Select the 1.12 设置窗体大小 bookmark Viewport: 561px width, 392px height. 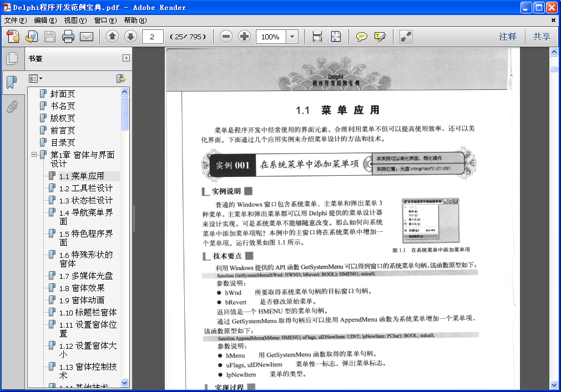pyautogui.click(x=88, y=350)
